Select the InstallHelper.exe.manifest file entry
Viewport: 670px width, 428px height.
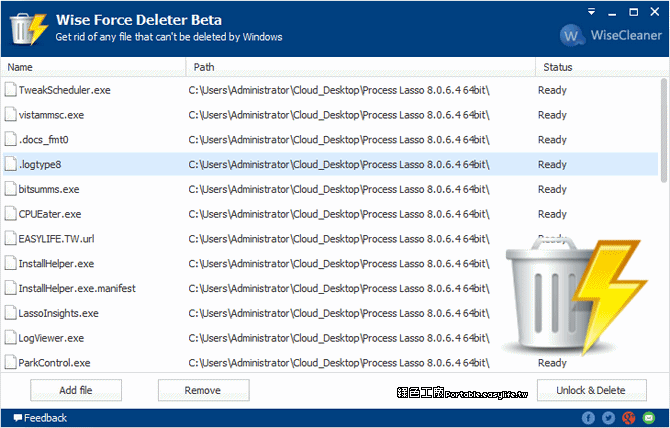point(330,288)
